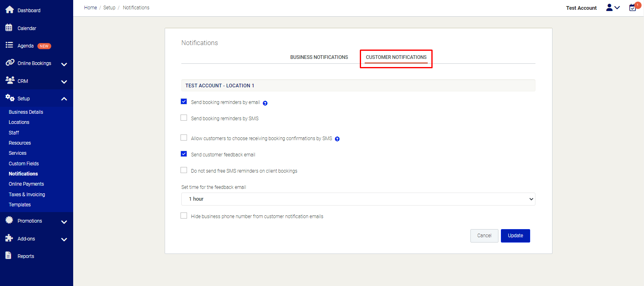Open Online Payments under Setup
The width and height of the screenshot is (644, 286).
click(26, 184)
